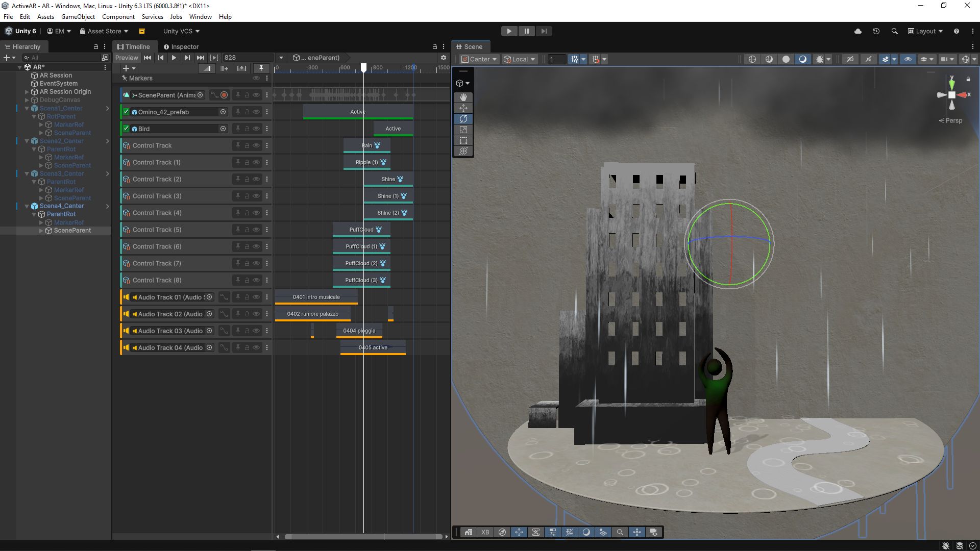Click the Timeline Preview button
This screenshot has width=980, height=551.
127,58
